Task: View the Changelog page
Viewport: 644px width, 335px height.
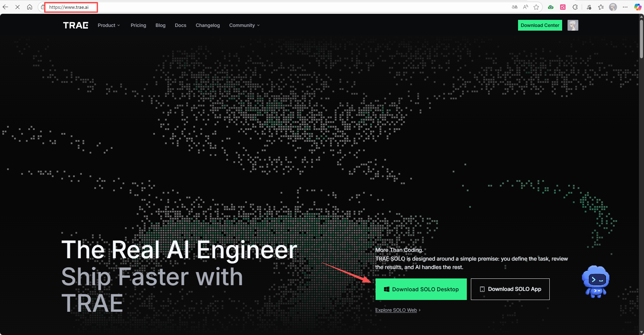Action: point(208,25)
